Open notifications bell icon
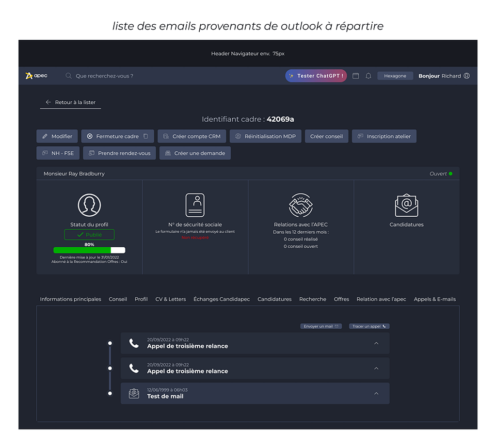Viewport: 496px width, 448px height. tap(368, 76)
